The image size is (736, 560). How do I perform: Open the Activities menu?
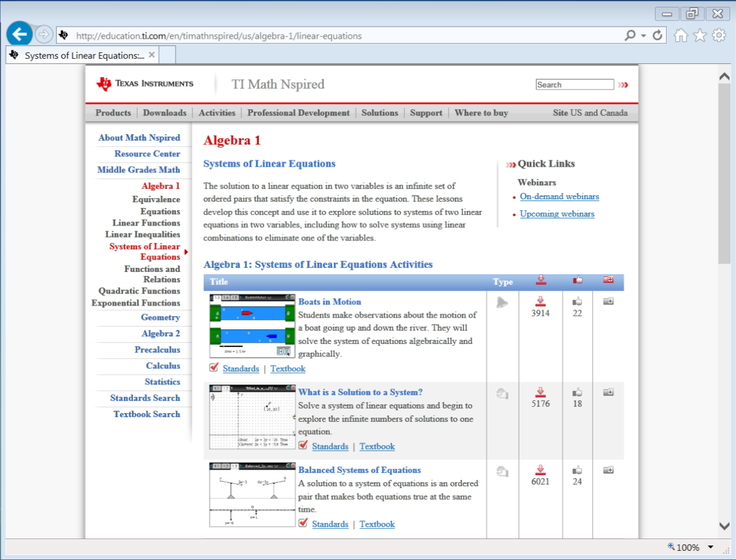(217, 113)
